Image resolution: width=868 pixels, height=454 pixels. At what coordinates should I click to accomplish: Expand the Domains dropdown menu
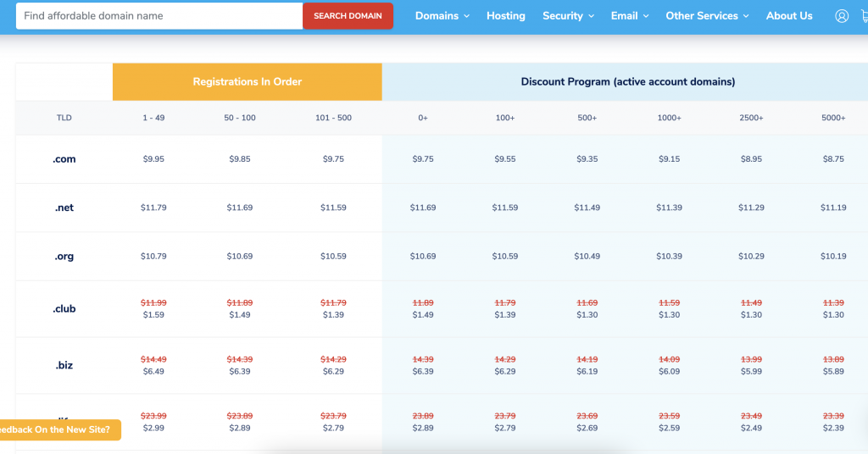442,16
